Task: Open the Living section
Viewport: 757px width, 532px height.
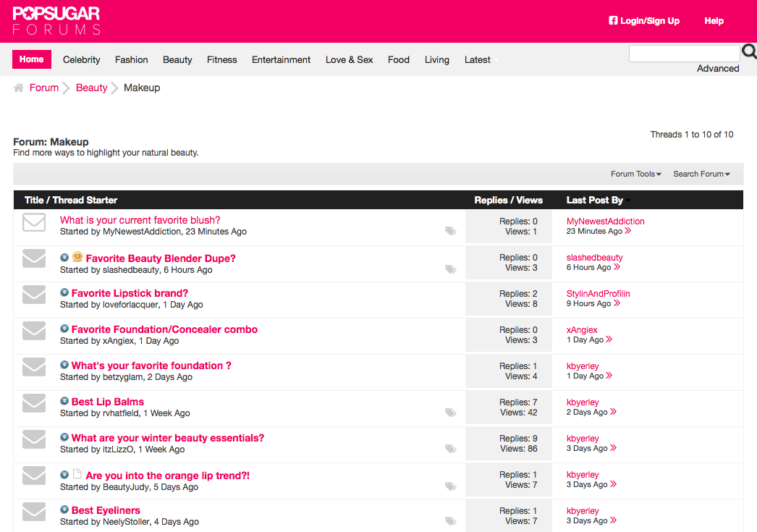Action: click(437, 60)
